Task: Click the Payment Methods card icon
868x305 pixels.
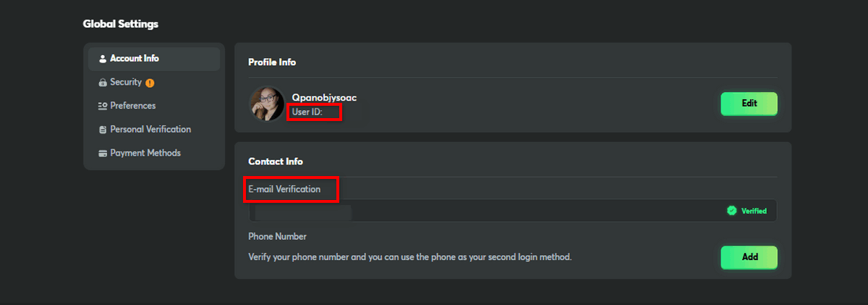Action: point(103,154)
